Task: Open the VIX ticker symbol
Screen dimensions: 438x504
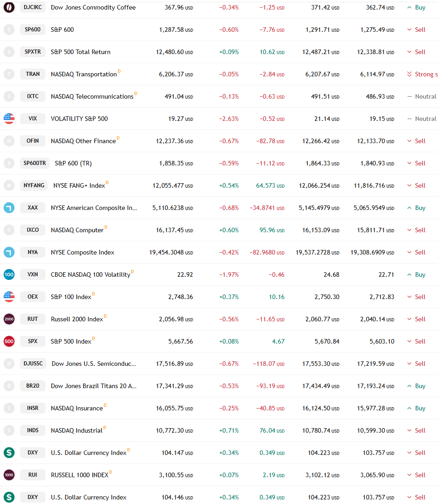Action: pos(33,119)
